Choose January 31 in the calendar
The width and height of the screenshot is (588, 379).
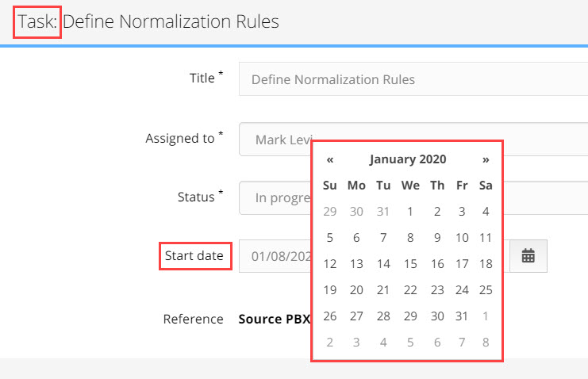(x=462, y=316)
